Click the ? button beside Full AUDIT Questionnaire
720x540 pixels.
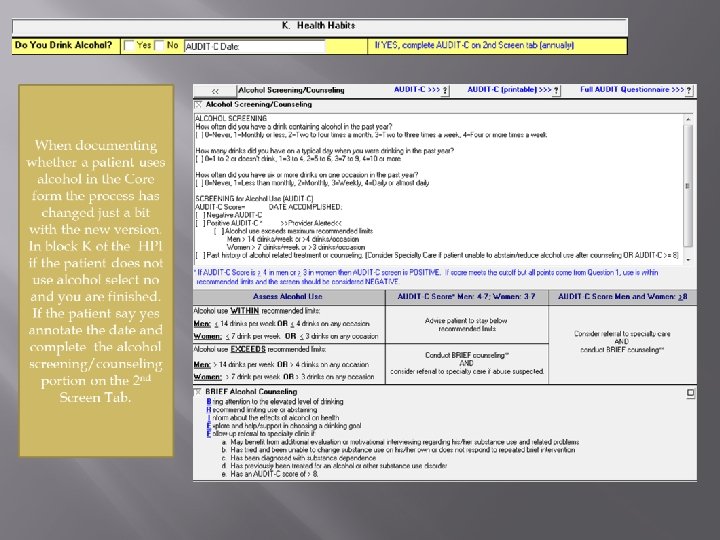point(689,90)
